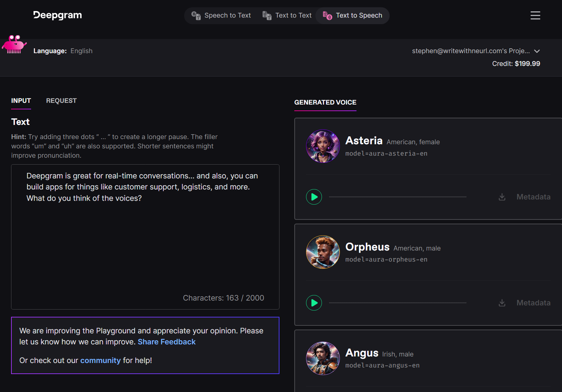The height and width of the screenshot is (392, 562).
Task: Follow the community link
Action: [x=101, y=361]
